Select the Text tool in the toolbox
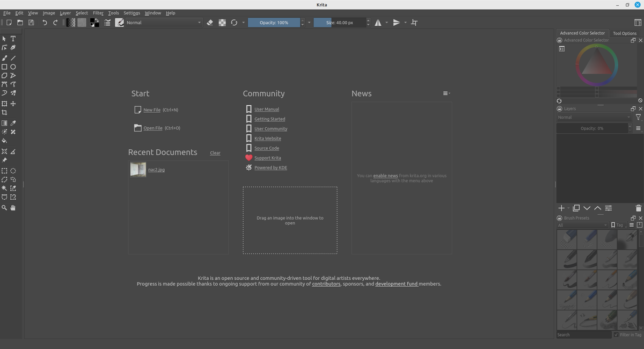Screen dimensions: 644x349 click(x=13, y=39)
